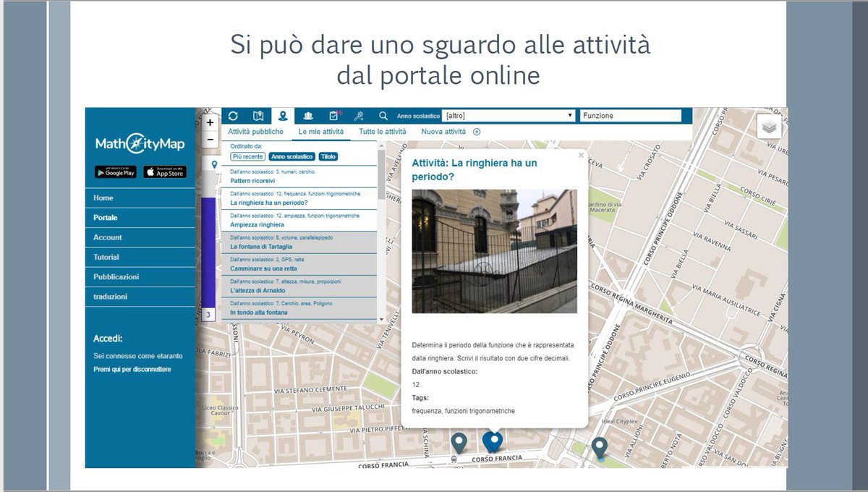This screenshot has width=868, height=492.
Task: Click the Dall'anno scolastico value 12 in the popup
Action: coord(416,384)
